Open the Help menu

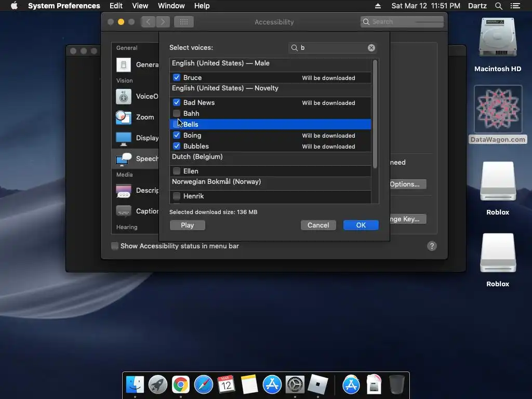(x=202, y=6)
